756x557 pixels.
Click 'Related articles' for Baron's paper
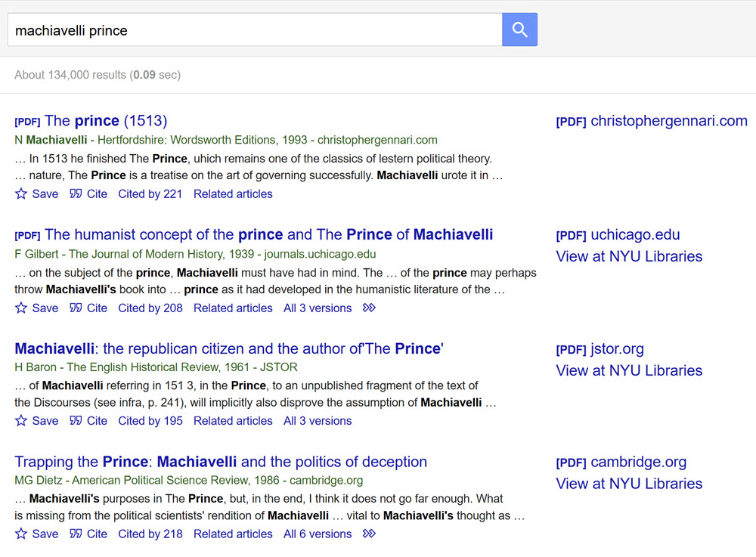[x=233, y=420]
